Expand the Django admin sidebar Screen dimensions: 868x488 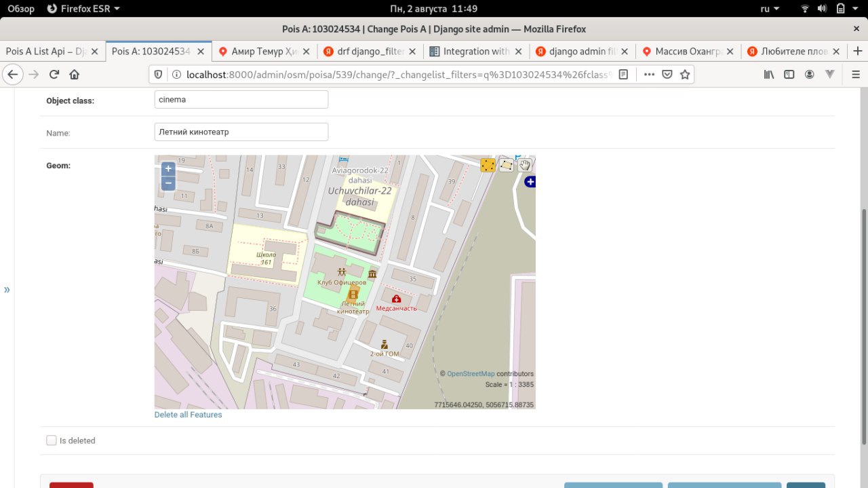[x=7, y=290]
